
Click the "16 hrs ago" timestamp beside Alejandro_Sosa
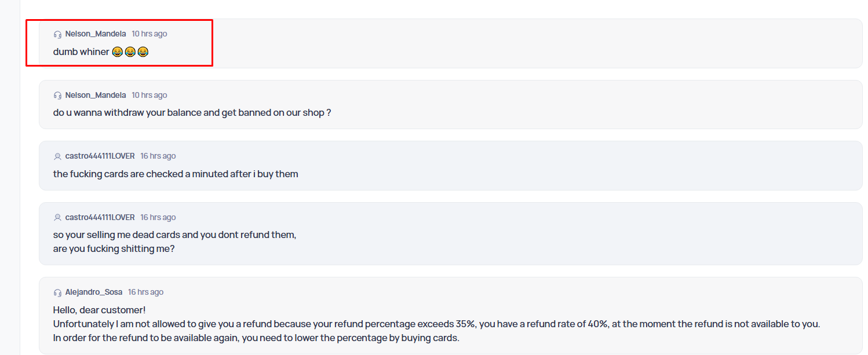(x=146, y=292)
